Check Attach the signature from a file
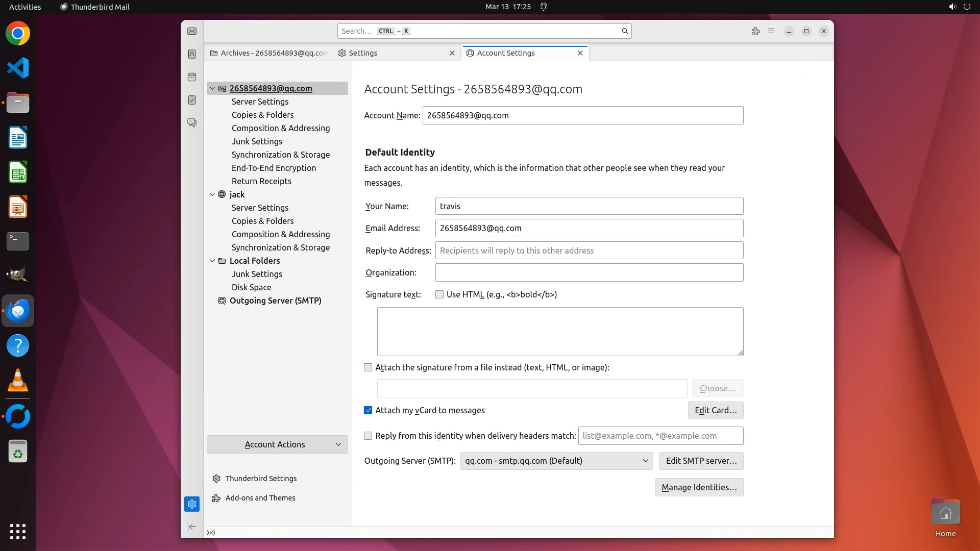Screen dimensions: 980x551 tap(368, 367)
